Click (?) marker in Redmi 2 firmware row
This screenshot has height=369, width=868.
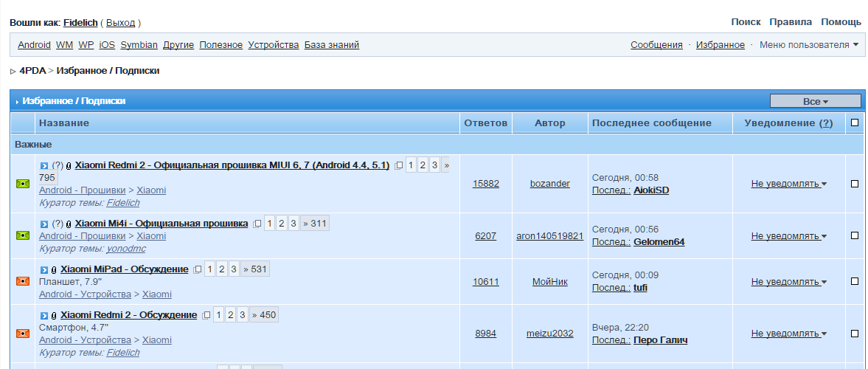(58, 165)
